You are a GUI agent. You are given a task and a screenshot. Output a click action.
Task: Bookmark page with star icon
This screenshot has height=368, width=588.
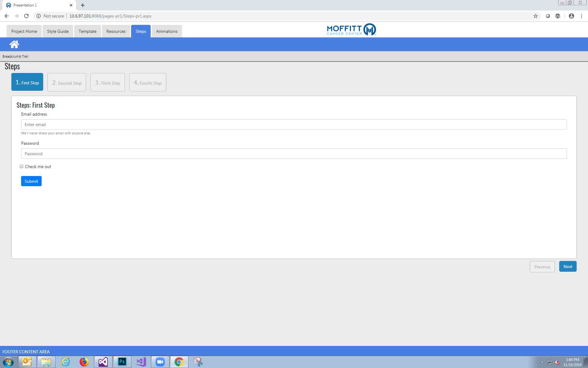coord(535,16)
